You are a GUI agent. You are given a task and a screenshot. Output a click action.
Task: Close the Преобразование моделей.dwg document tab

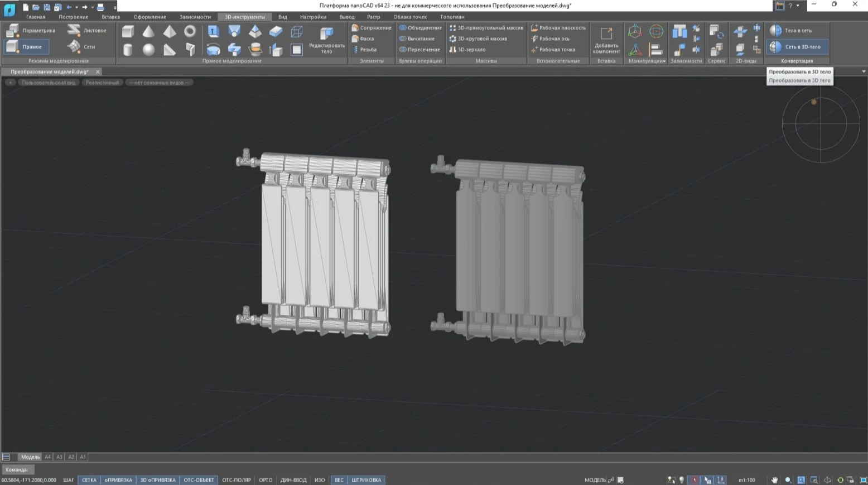[x=98, y=71]
